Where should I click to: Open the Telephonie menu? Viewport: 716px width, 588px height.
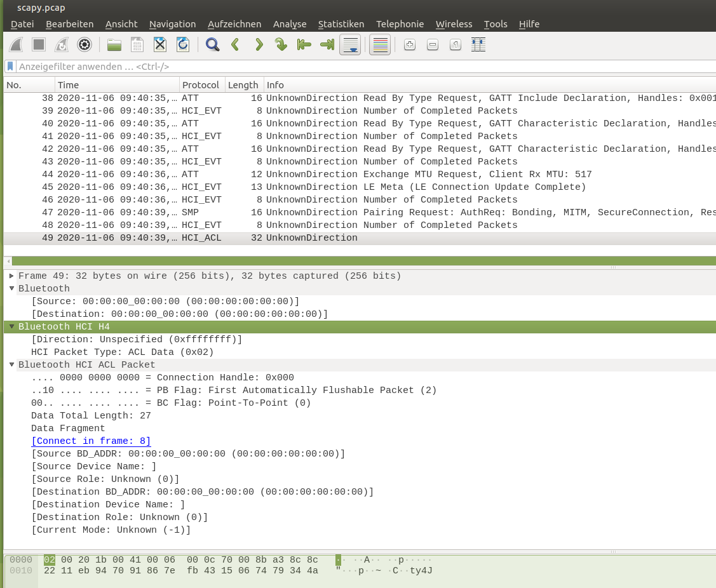[400, 23]
